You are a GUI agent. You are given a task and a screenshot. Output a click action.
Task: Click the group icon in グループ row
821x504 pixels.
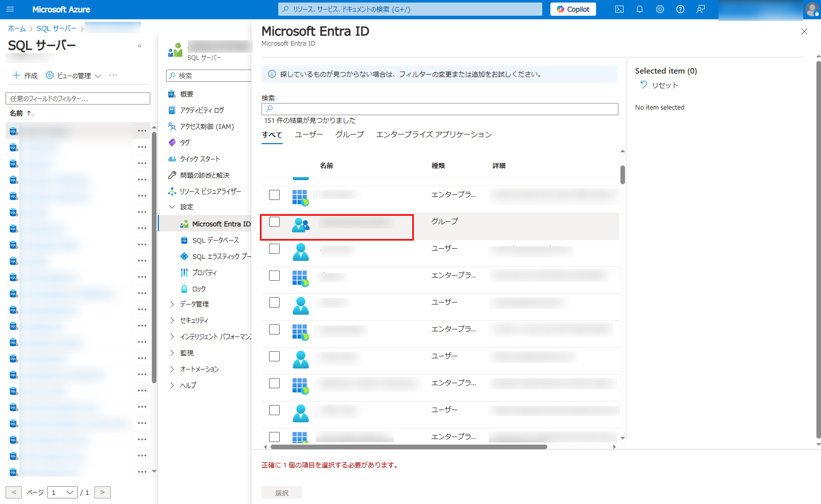coord(301,225)
